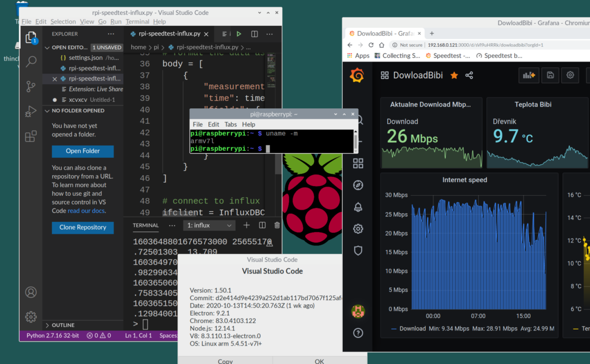Open the VS Code Terminal menu

coord(137,22)
